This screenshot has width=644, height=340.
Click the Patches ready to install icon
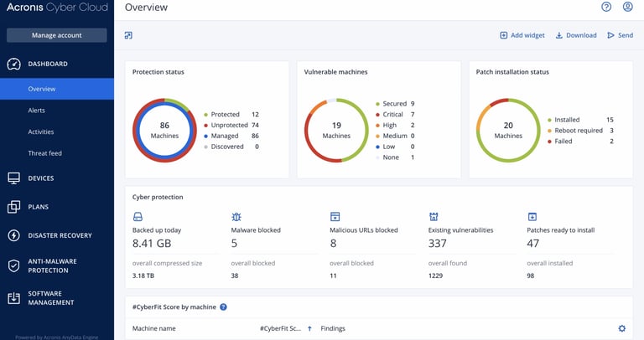[532, 216]
